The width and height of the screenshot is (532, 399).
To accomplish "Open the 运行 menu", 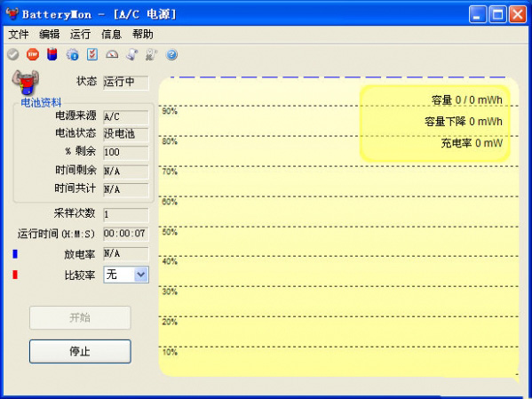I will [81, 35].
